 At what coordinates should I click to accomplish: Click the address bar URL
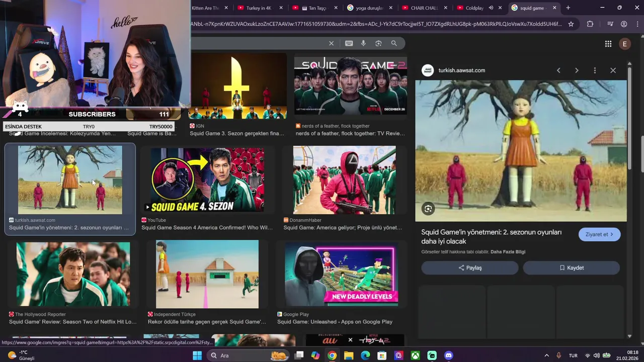pyautogui.click(x=376, y=24)
